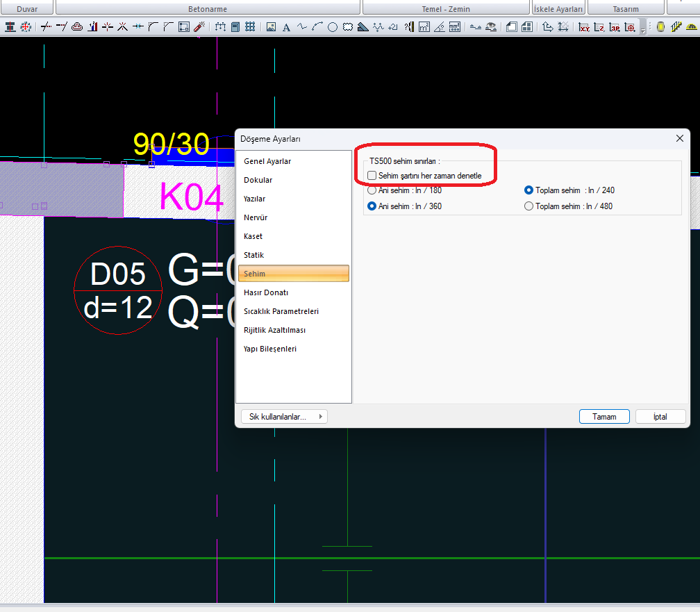
Task: Select 'Toplam sehim : ln / 240' radio
Action: (x=528, y=190)
